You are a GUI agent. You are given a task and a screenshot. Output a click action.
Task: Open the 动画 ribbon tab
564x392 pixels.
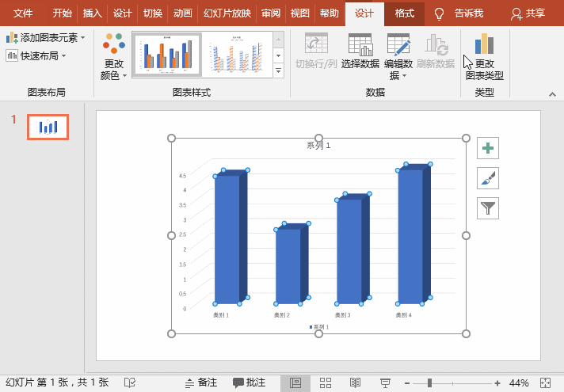[x=183, y=13]
